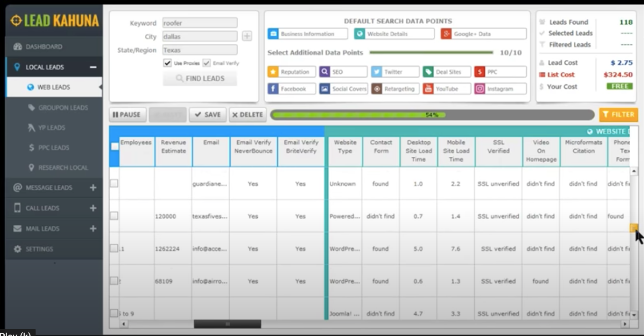Check the select-all checkbox in table header
This screenshot has width=644, height=336.
point(115,146)
